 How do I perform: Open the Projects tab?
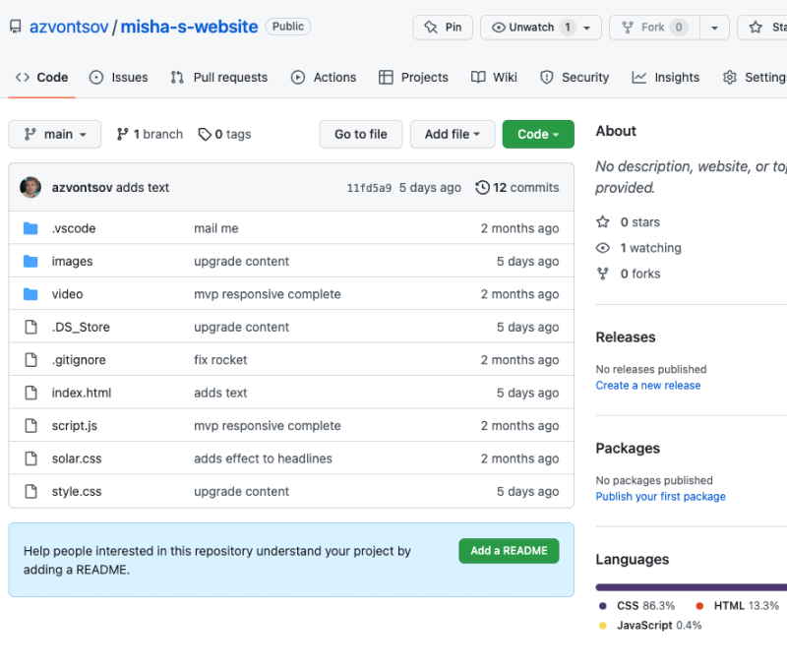tap(413, 78)
